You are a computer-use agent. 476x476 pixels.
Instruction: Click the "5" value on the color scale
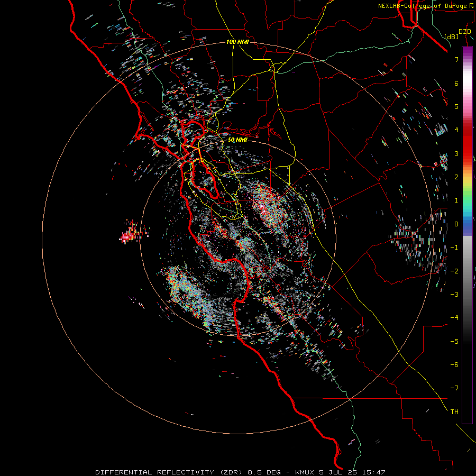(x=456, y=106)
